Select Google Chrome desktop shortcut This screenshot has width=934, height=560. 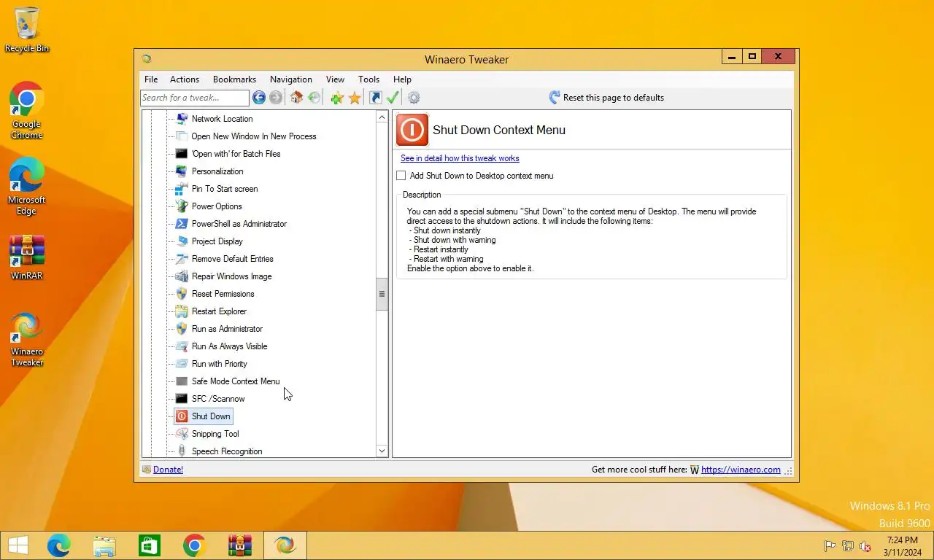[x=26, y=110]
